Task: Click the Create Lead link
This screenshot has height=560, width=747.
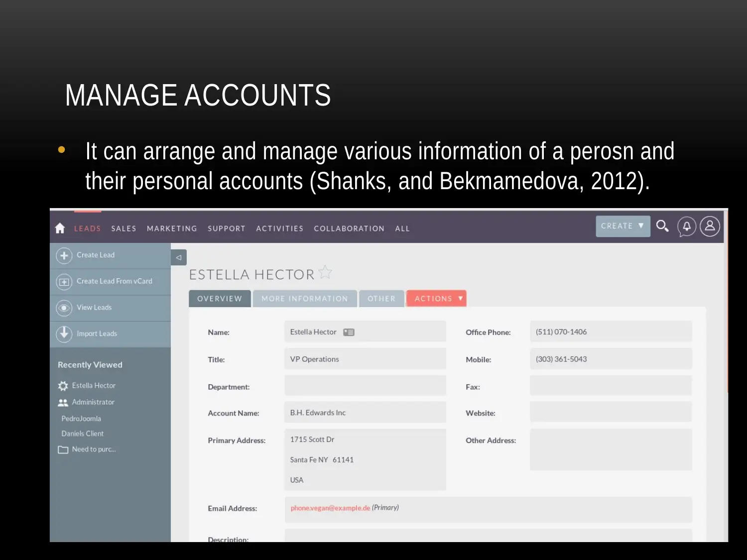Action: pyautogui.click(x=96, y=255)
